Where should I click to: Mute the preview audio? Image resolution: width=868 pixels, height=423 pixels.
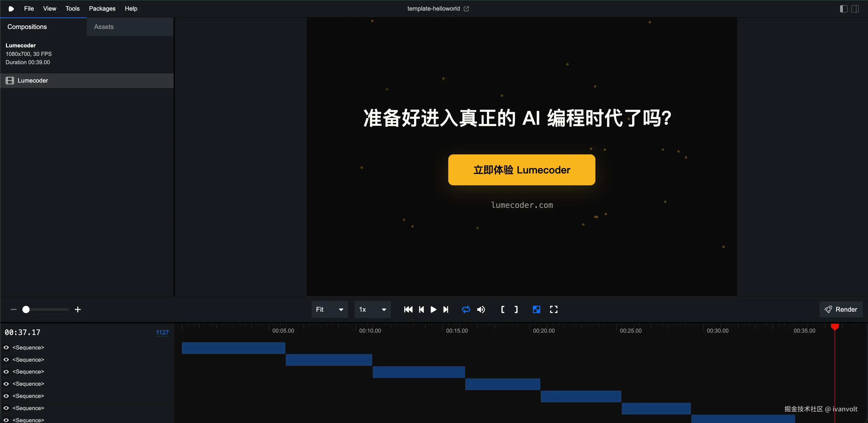(481, 309)
